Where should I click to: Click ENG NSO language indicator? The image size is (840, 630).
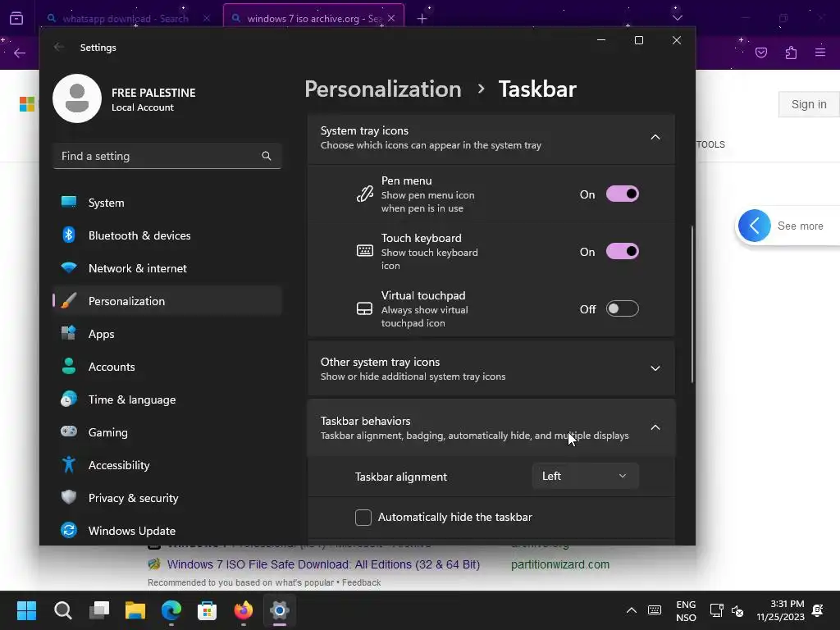(x=686, y=610)
